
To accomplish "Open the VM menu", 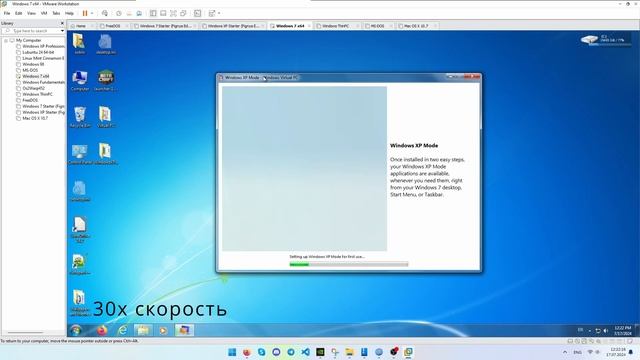I will [x=44, y=13].
